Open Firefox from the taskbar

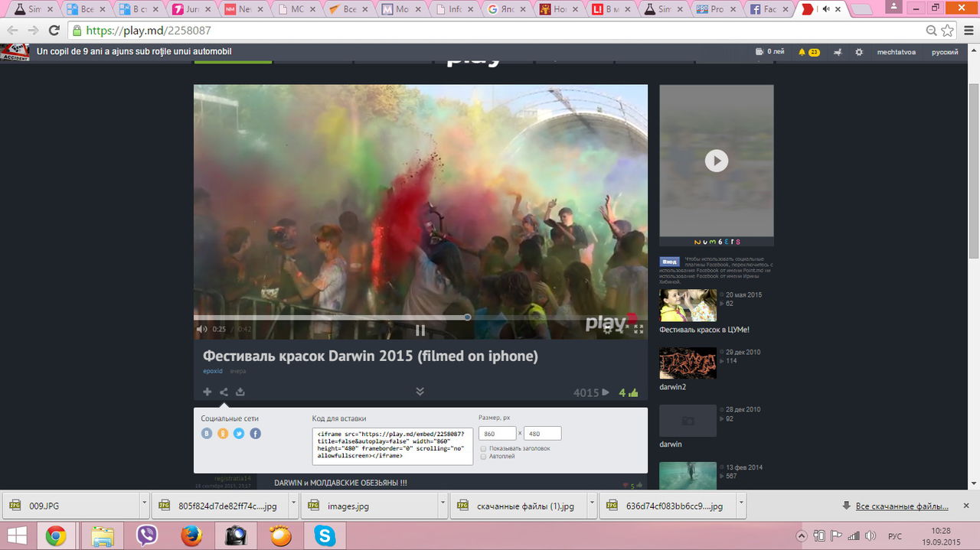(x=191, y=535)
